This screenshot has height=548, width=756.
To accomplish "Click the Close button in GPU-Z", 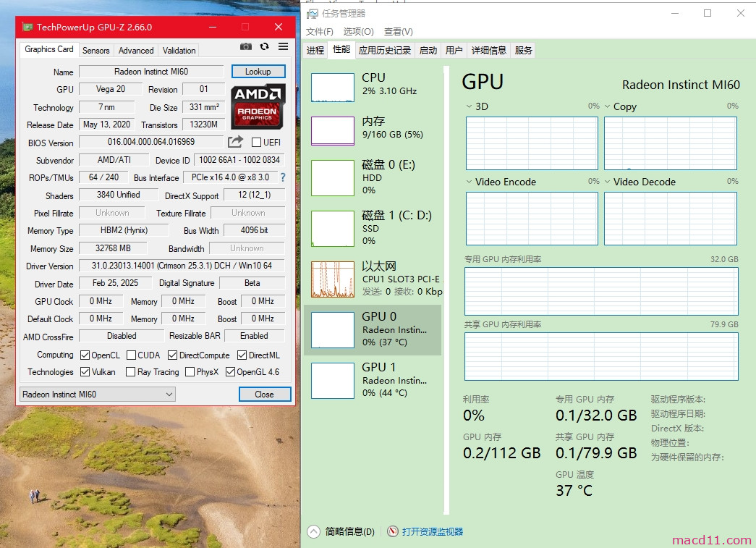I will 265,394.
